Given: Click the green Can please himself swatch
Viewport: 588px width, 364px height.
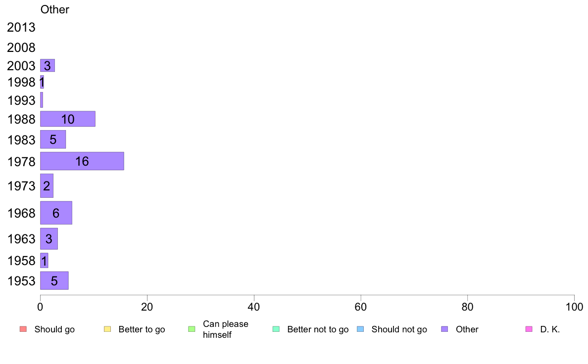Looking at the screenshot, I should point(192,329).
